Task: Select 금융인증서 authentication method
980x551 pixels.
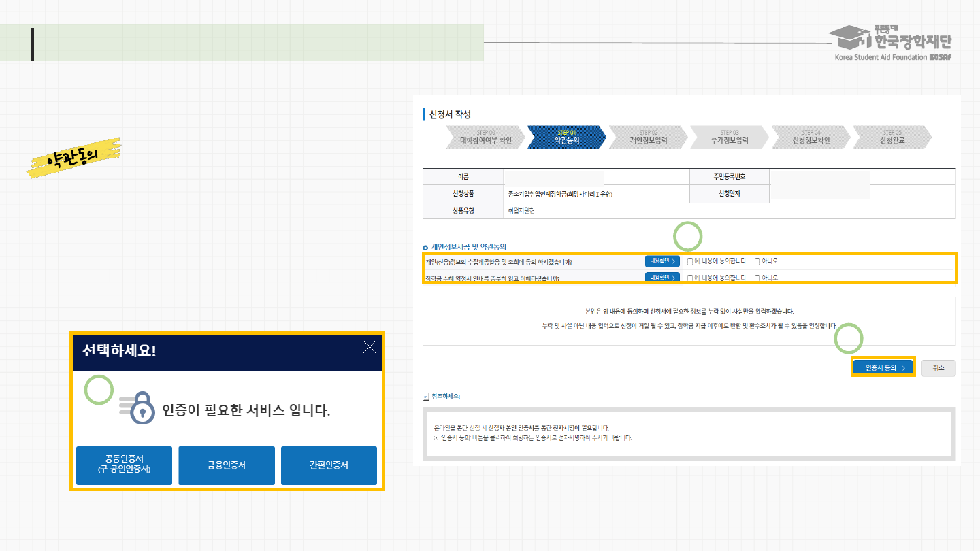Action: 227,465
